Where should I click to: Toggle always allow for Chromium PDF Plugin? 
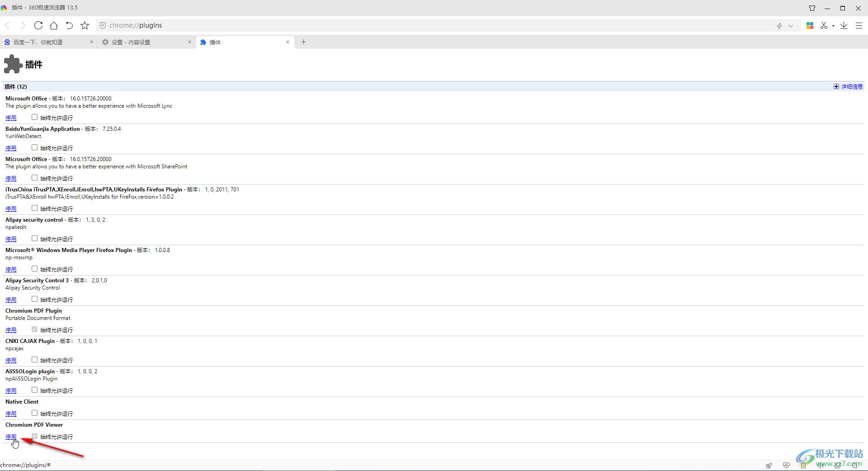[34, 329]
